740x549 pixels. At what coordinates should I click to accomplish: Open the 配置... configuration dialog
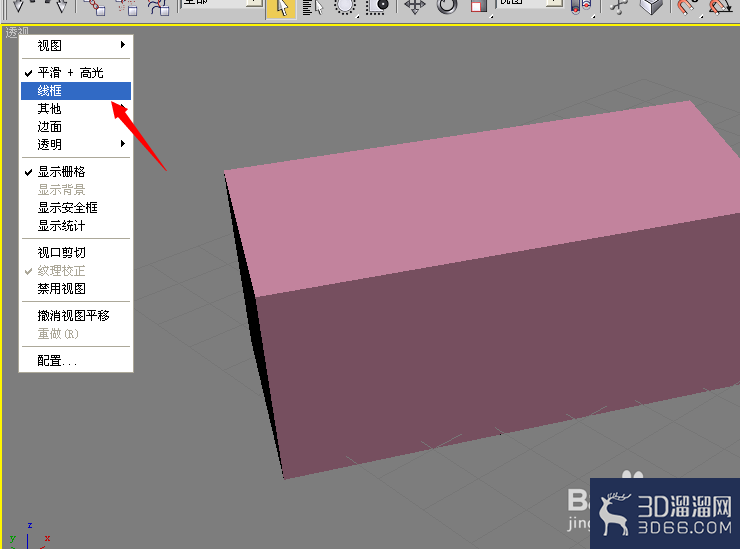(x=76, y=361)
